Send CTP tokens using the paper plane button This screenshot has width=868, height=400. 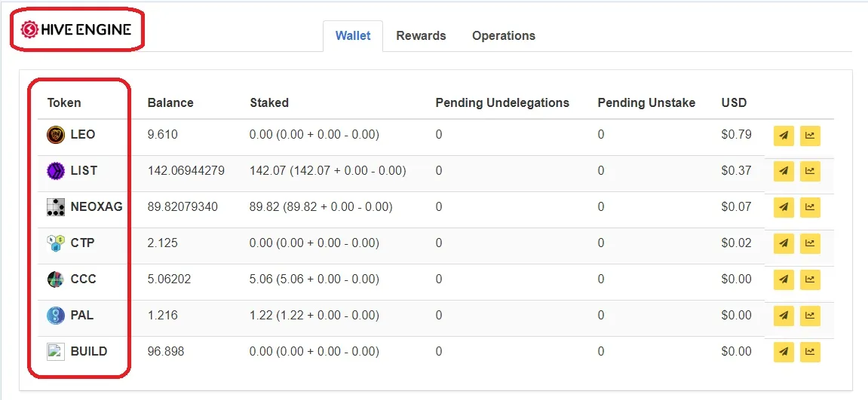(x=784, y=243)
